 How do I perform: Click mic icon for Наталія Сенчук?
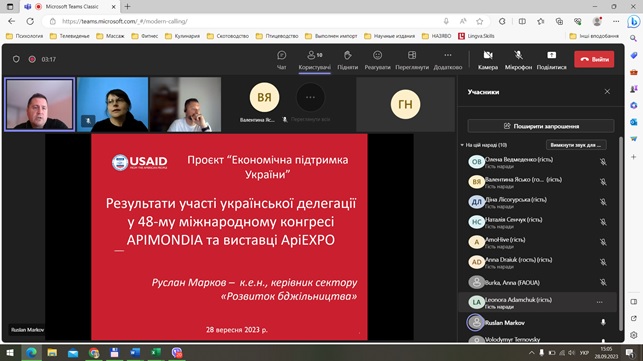[x=603, y=222]
